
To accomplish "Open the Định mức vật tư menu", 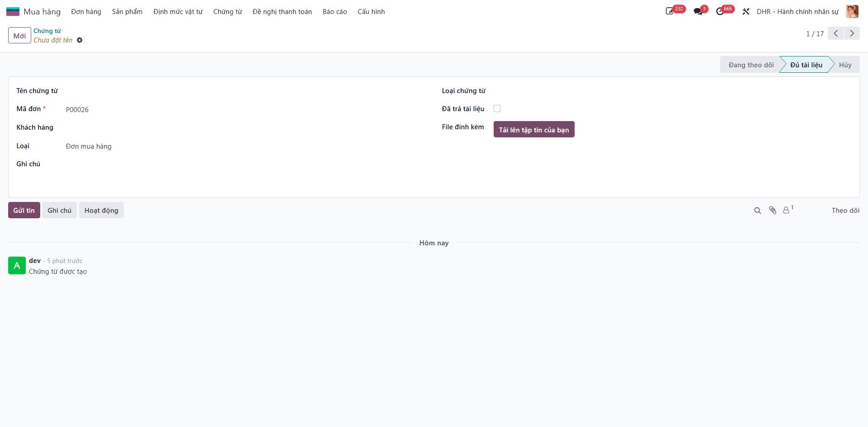I will pos(178,12).
